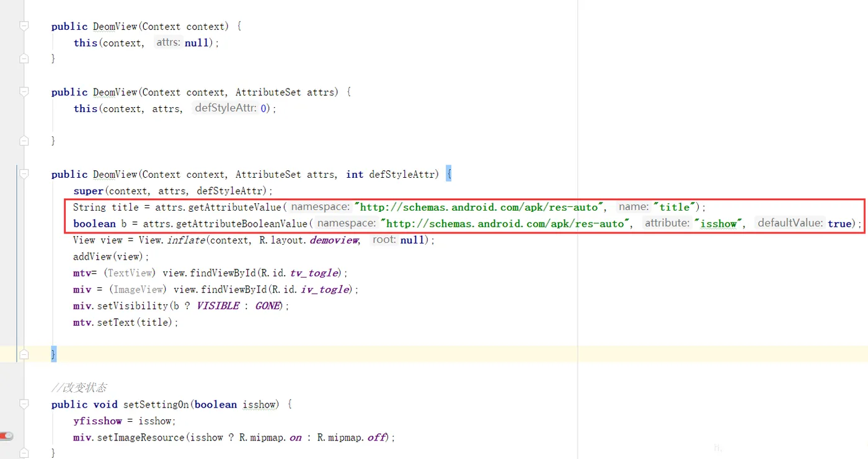Click fold end marker of setSettingOn method
Image resolution: width=868 pixels, height=459 pixels.
[x=24, y=453]
